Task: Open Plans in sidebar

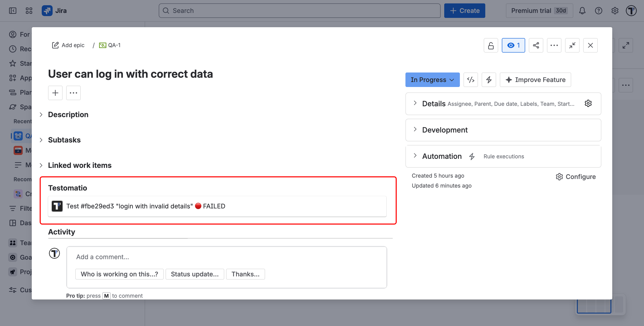Action: tap(20, 92)
